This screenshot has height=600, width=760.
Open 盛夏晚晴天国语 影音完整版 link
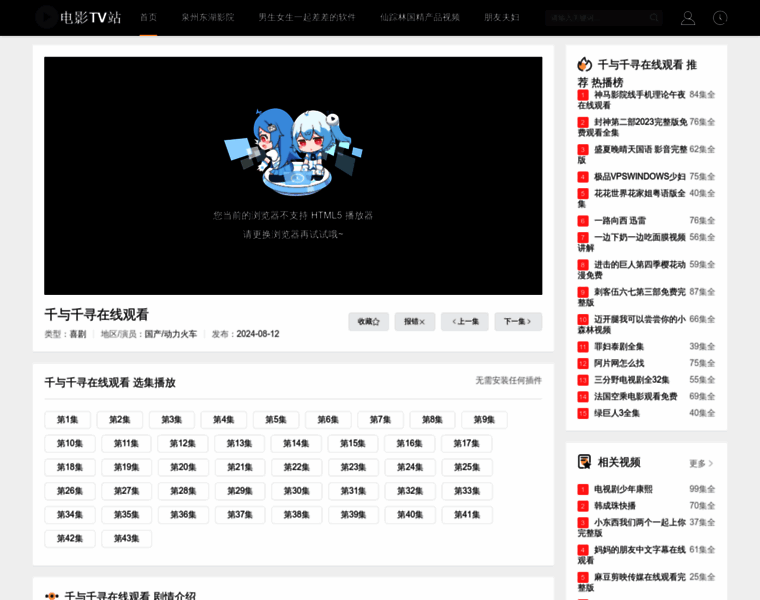pos(633,155)
